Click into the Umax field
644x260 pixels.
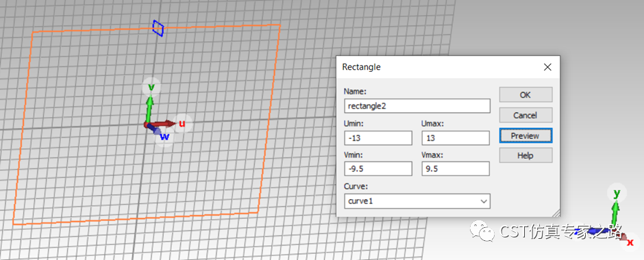456,138
